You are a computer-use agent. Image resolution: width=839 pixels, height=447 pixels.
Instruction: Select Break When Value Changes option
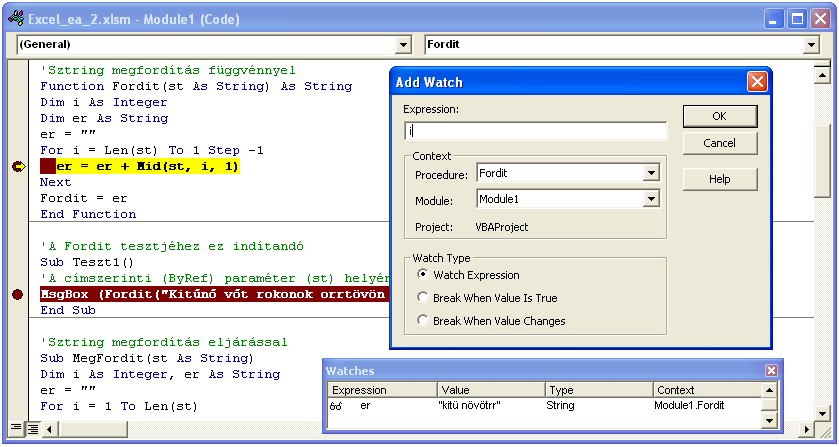click(x=423, y=321)
